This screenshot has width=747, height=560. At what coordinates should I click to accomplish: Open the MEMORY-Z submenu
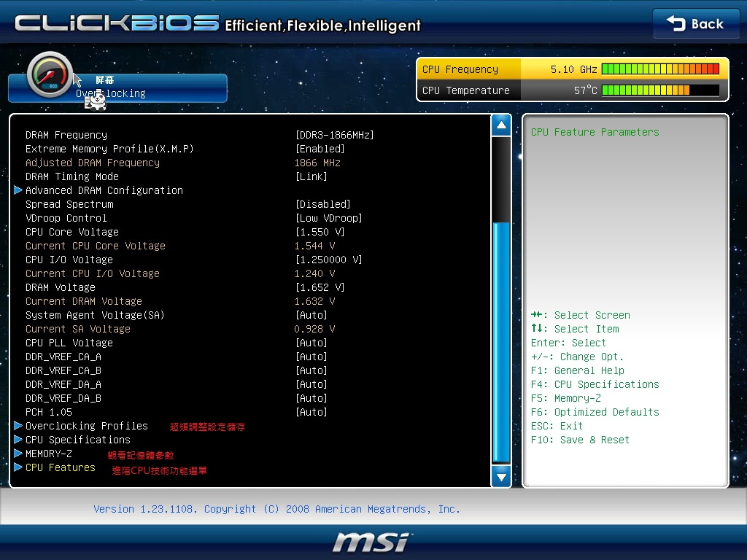point(49,454)
